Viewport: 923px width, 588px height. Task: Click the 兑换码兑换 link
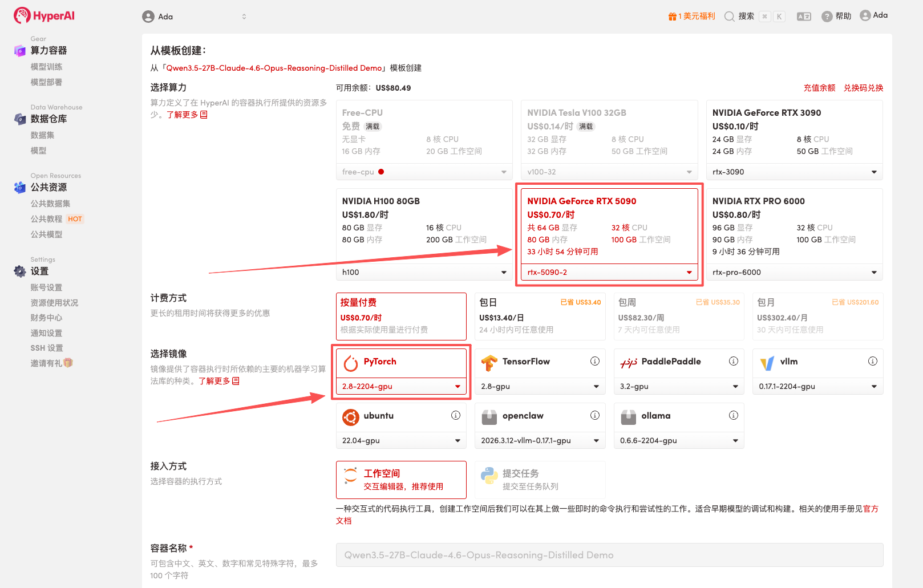pos(863,88)
